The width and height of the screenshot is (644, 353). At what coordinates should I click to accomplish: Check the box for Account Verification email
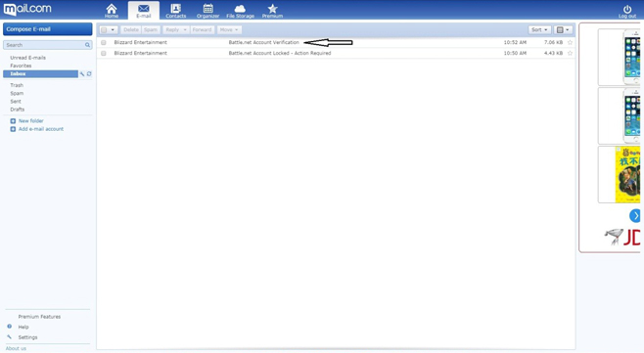click(x=104, y=42)
